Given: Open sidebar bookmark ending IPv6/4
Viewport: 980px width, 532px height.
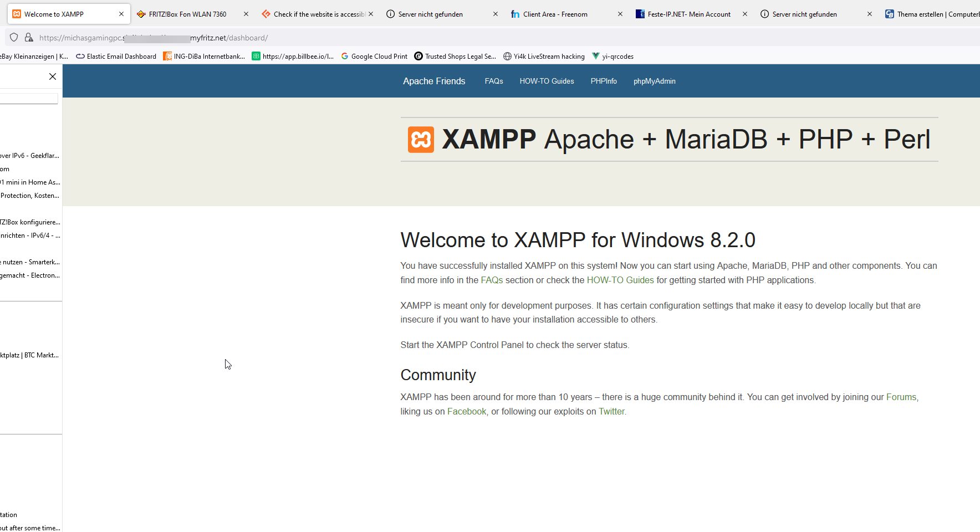Looking at the screenshot, I should click(x=30, y=236).
